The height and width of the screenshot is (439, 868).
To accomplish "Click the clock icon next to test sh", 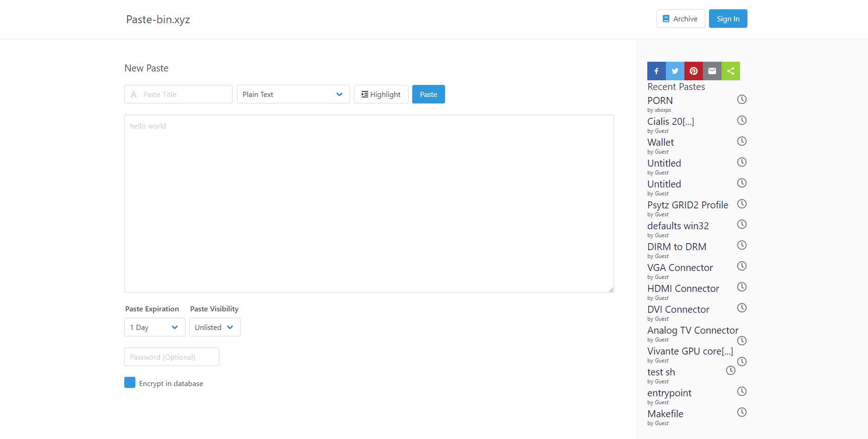I will (731, 370).
